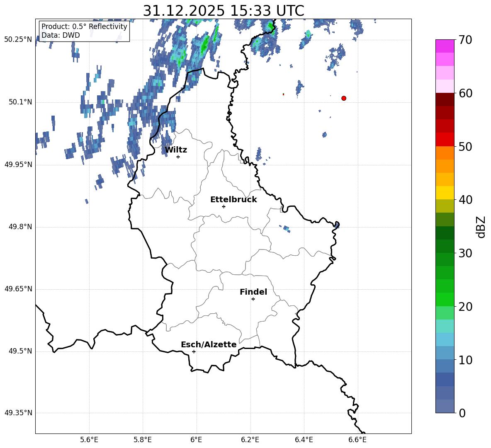
Task: Click the 50.25°N latitude axis label
Action: [18, 40]
